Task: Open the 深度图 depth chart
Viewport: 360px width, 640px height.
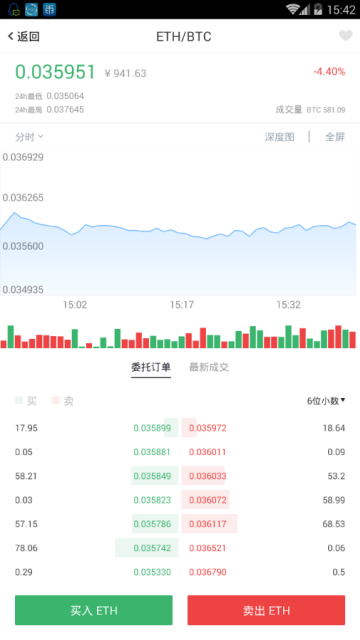Action: pos(280,137)
